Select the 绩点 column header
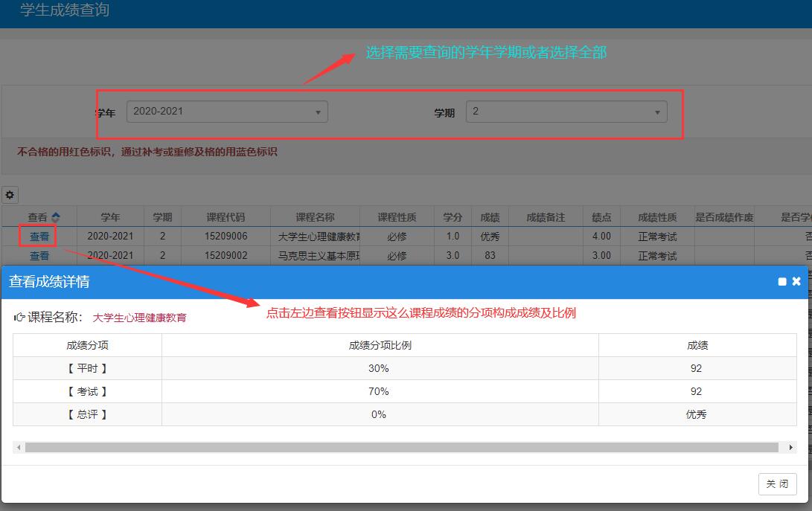 (601, 217)
